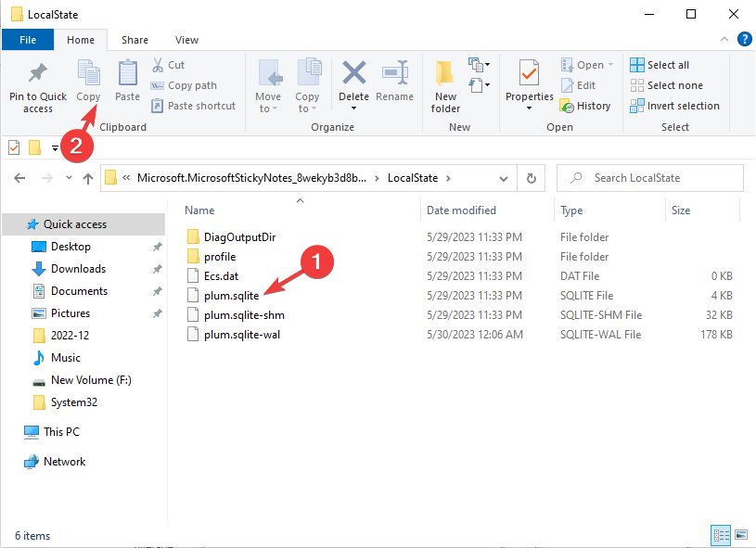The height and width of the screenshot is (548, 756).
Task: Create a new folder using New folder icon
Action: tap(444, 83)
